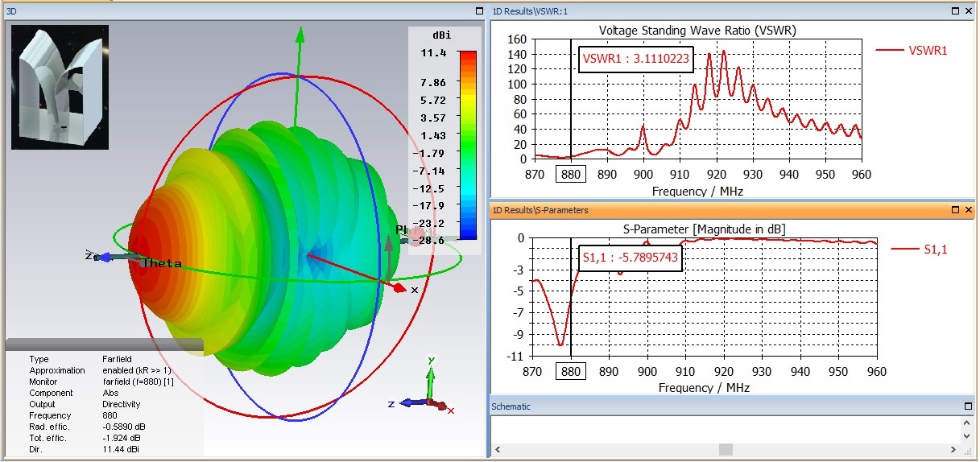Click the Frequency / MHz label under VSWR plot
This screenshot has height=462, width=980.
(x=697, y=192)
